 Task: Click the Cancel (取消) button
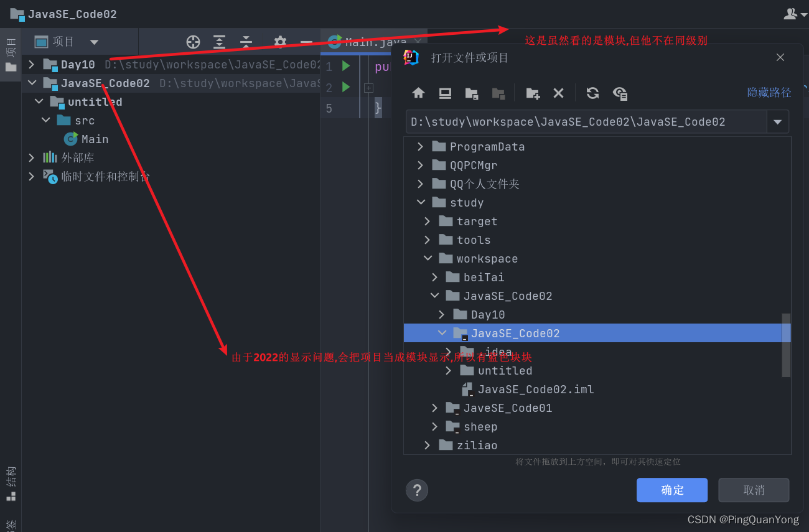click(754, 490)
